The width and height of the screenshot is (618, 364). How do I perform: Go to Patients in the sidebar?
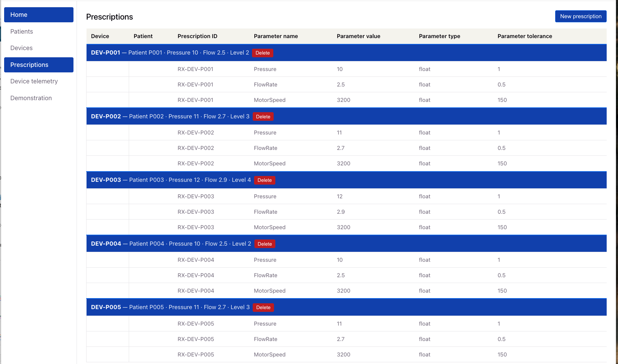coord(22,32)
